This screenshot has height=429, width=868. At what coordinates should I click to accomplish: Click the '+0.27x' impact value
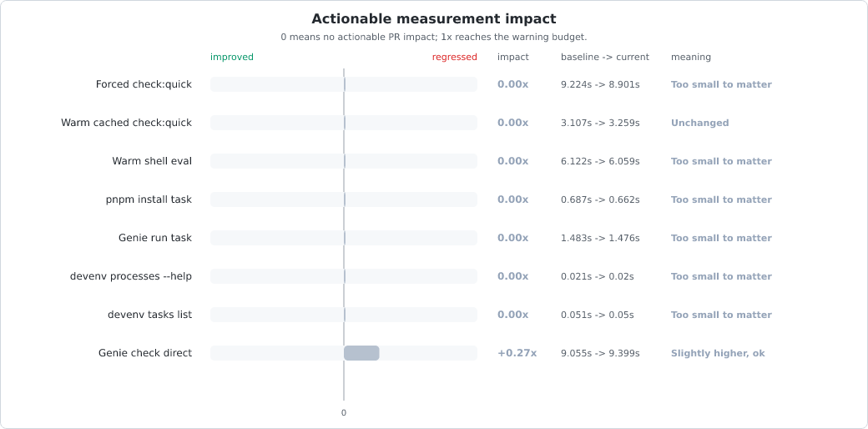(517, 353)
